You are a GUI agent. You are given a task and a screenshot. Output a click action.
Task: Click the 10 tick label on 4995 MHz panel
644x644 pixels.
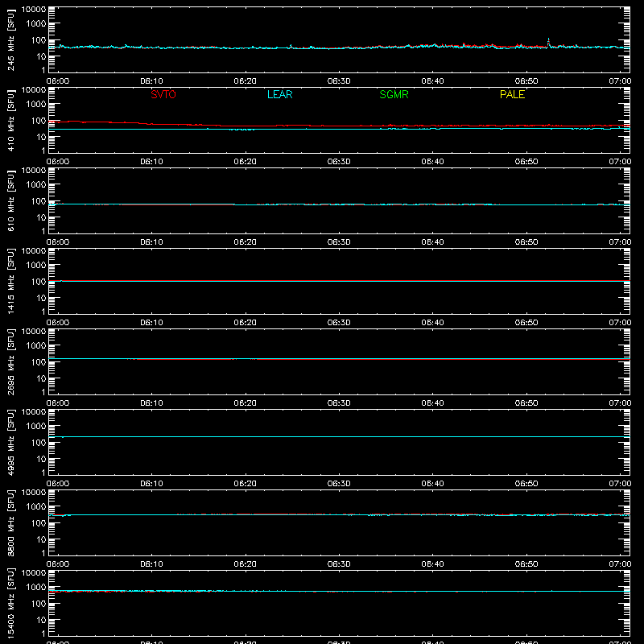(x=41, y=459)
